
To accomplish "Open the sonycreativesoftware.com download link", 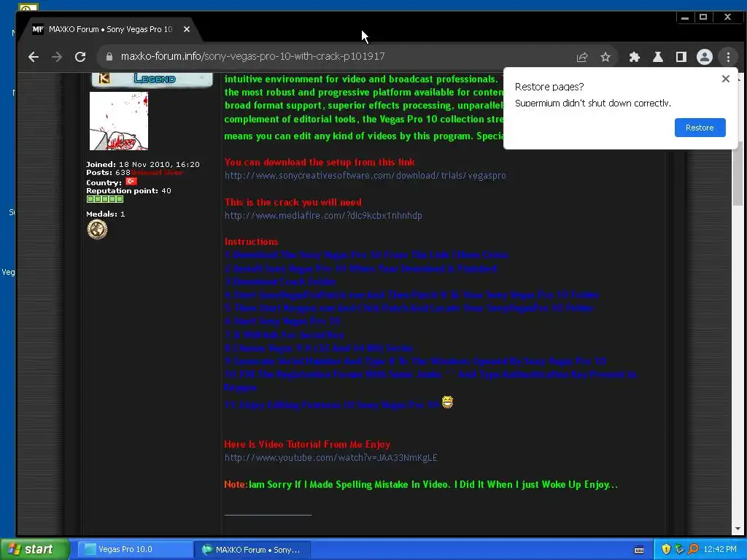I will 365,176.
